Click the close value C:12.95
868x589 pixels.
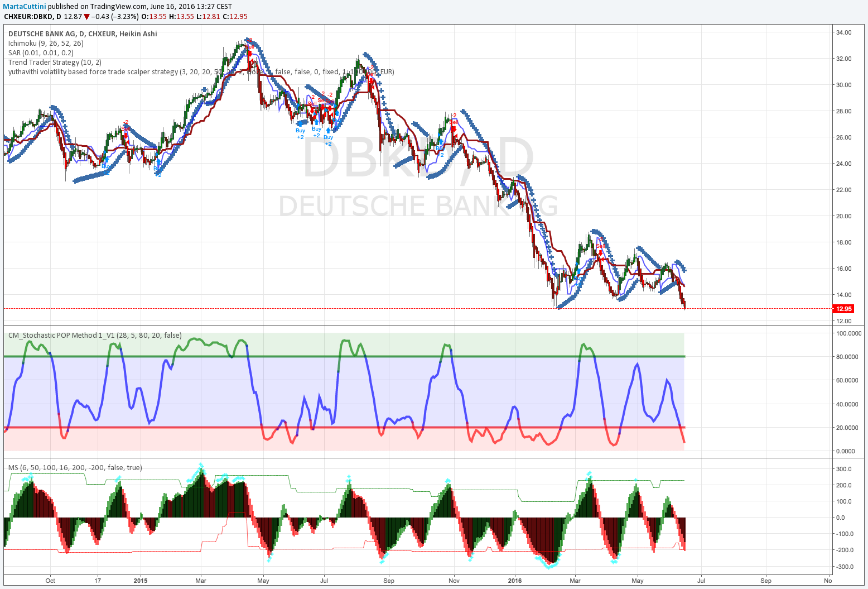pyautogui.click(x=235, y=16)
